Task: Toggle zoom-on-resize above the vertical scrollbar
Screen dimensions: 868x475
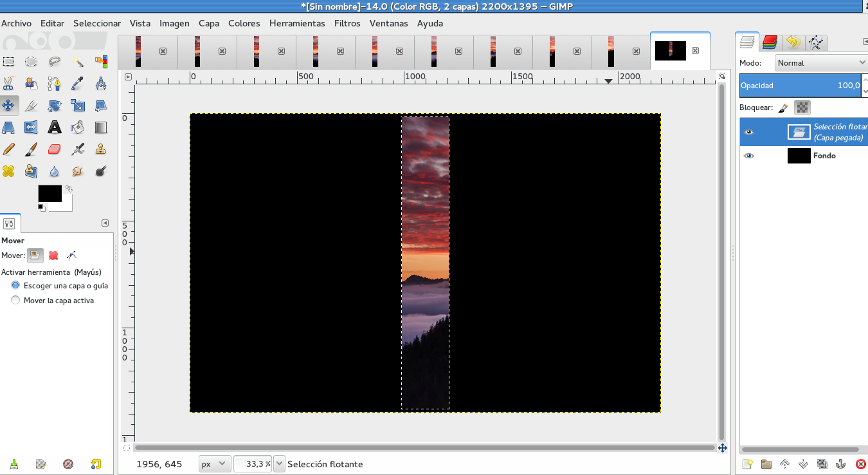Action: [x=722, y=77]
